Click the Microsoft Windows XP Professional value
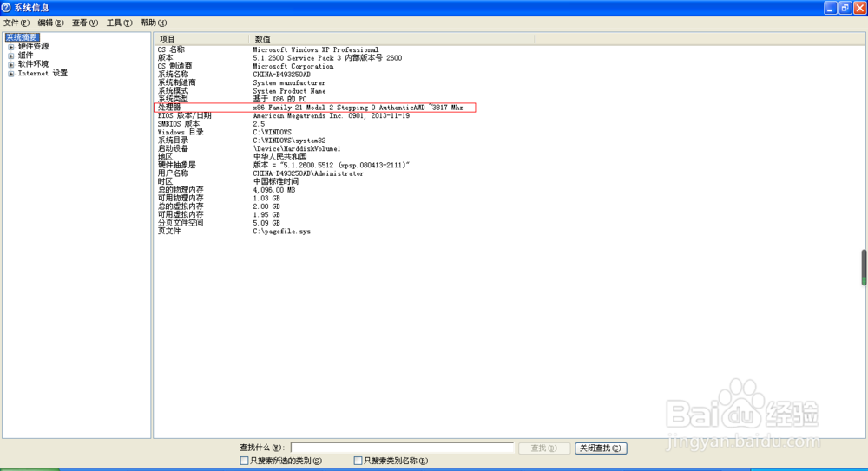The height and width of the screenshot is (471, 868). click(x=316, y=49)
